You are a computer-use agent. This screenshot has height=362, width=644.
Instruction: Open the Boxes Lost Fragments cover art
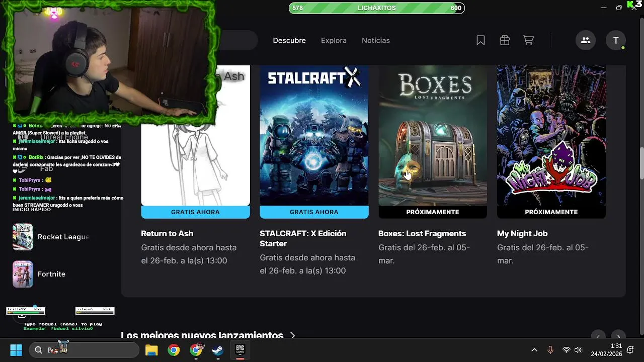pyautogui.click(x=433, y=135)
